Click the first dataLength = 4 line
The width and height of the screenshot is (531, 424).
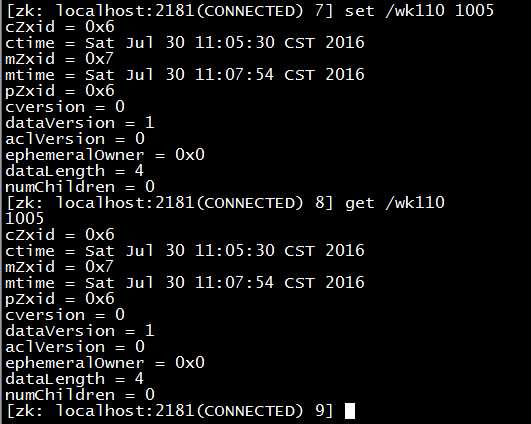pyautogui.click(x=75, y=171)
